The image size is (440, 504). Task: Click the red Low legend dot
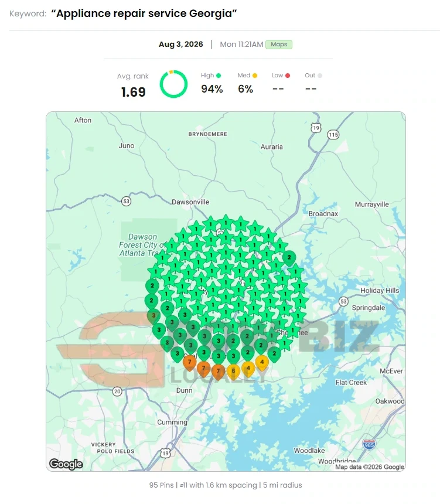click(288, 76)
